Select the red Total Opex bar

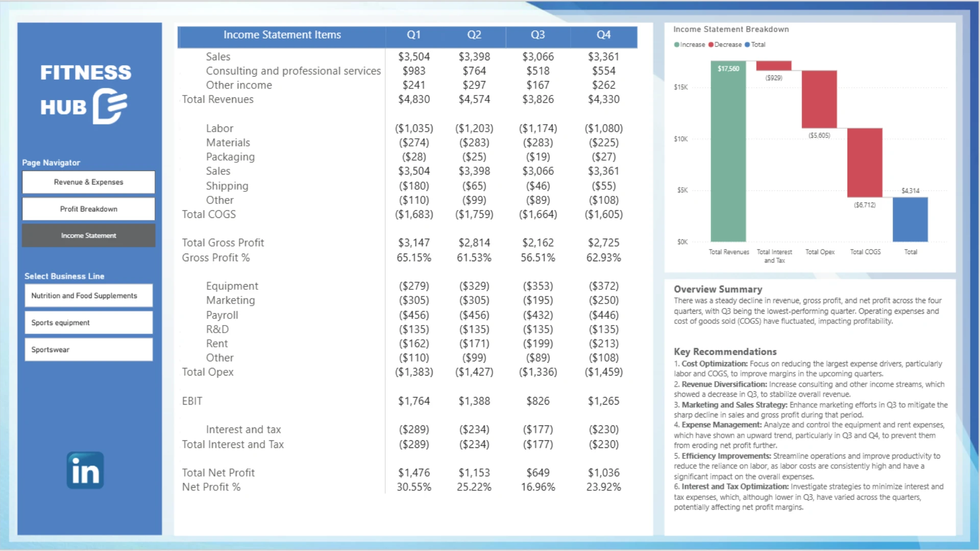tap(819, 99)
